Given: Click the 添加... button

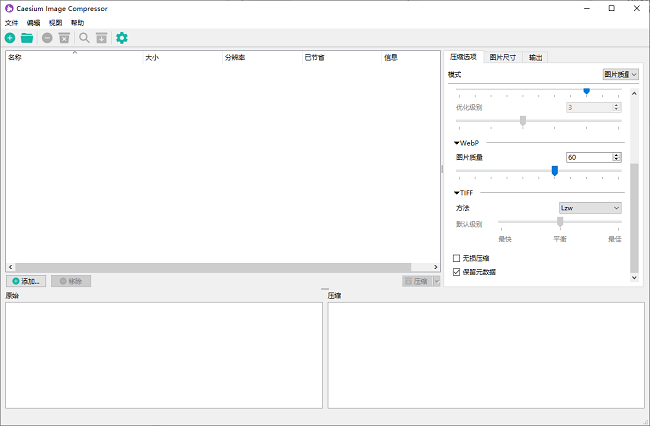Looking at the screenshot, I should [x=26, y=281].
